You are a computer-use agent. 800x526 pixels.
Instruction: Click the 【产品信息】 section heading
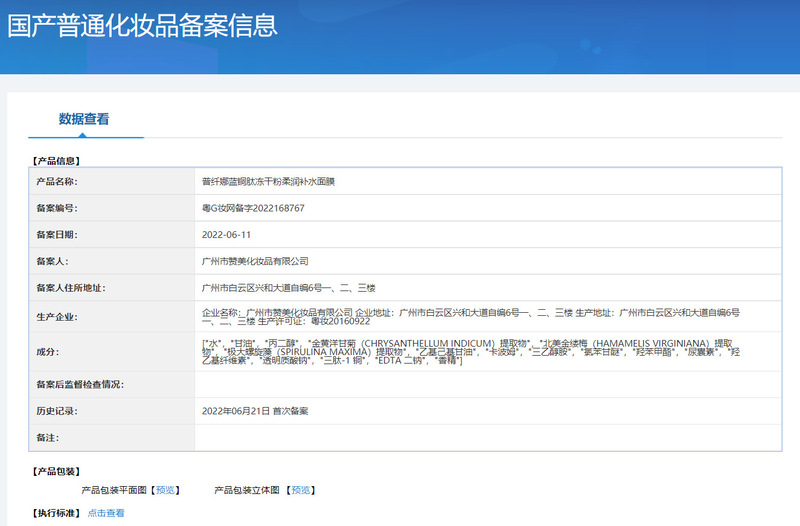click(x=56, y=160)
